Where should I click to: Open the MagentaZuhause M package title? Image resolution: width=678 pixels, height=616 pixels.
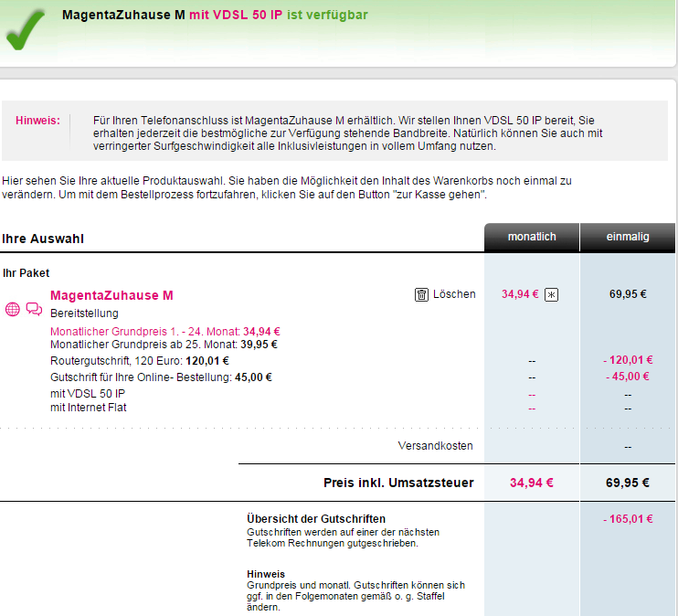tap(111, 295)
